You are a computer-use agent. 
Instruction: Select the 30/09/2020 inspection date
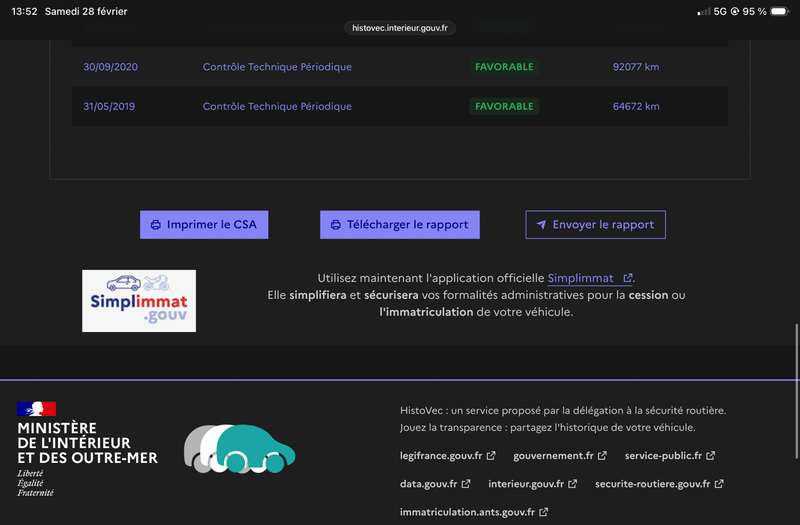(110, 67)
